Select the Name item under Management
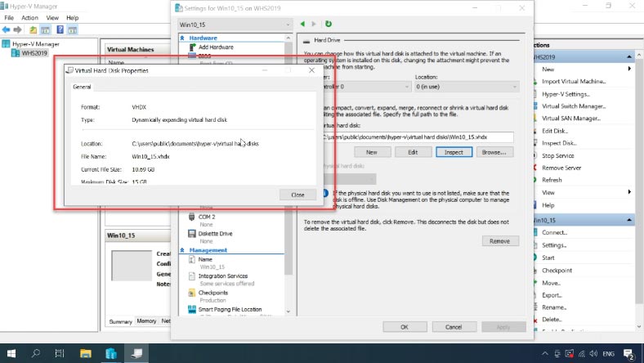This screenshot has width=644, height=363. pyautogui.click(x=205, y=259)
